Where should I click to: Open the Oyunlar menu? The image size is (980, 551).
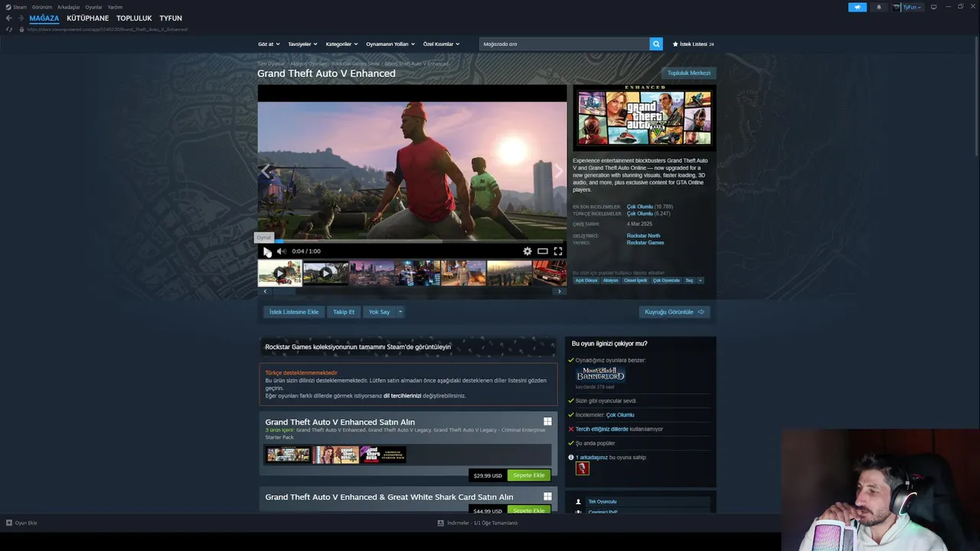tap(93, 7)
